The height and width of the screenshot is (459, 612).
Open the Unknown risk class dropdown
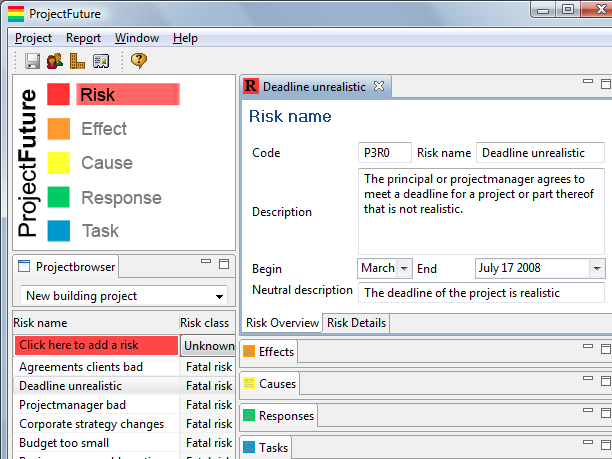pos(208,345)
